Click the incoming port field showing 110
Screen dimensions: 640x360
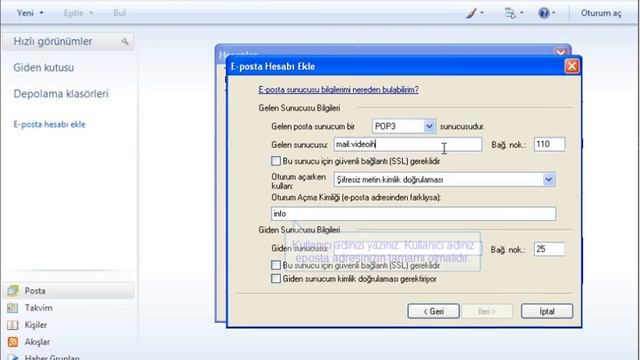(x=549, y=144)
